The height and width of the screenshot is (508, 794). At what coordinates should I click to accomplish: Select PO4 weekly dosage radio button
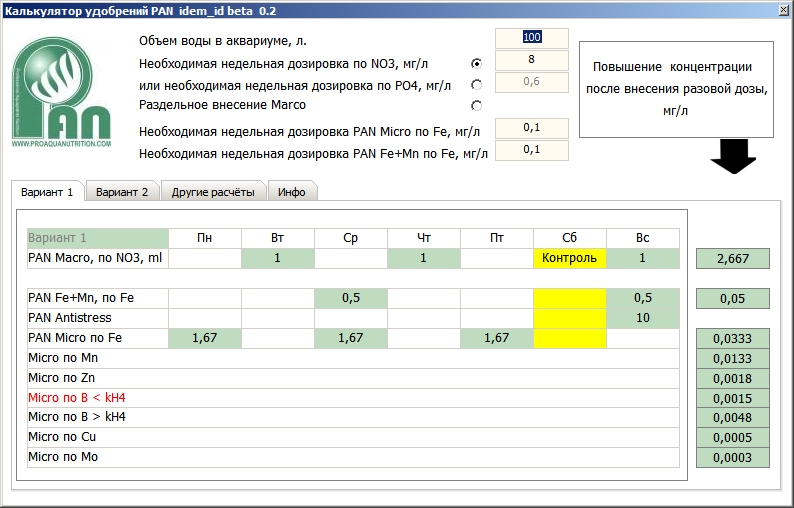point(476,84)
